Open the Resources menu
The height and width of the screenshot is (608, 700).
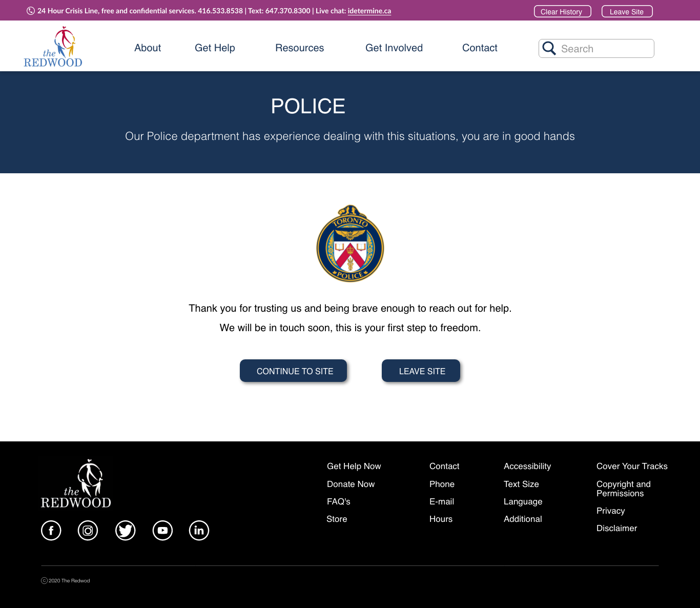300,48
